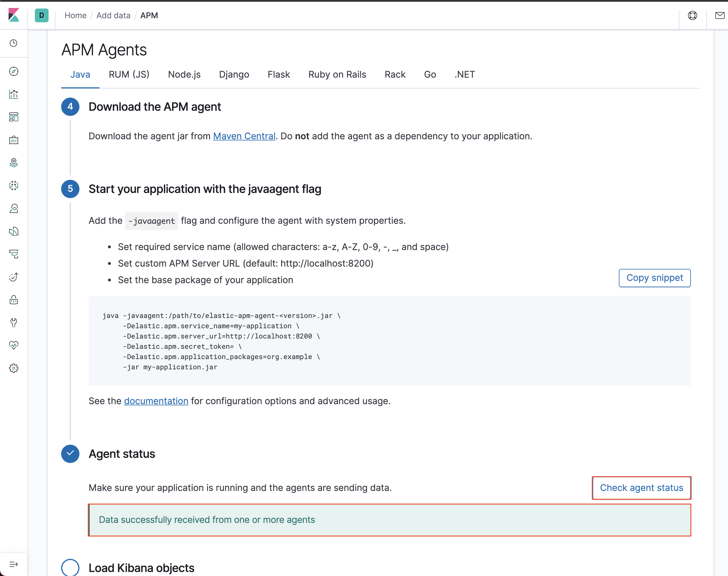Select the Ruby on Rails tab
728x576 pixels.
[x=337, y=74]
